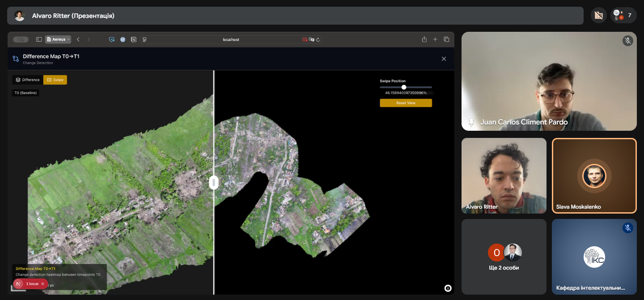The height and width of the screenshot is (300, 644).
Task: Unpin Juan Carlos Climent Pardo's video
Action: (x=471, y=122)
